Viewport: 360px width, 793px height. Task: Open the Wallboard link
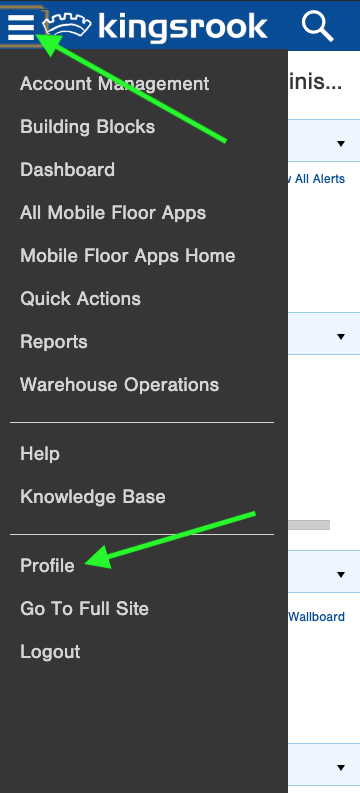pyautogui.click(x=317, y=617)
